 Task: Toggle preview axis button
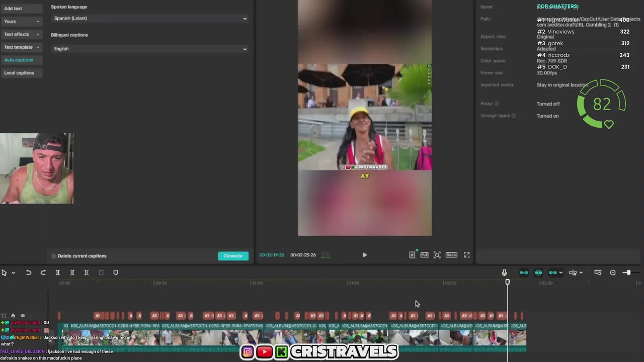573,273
